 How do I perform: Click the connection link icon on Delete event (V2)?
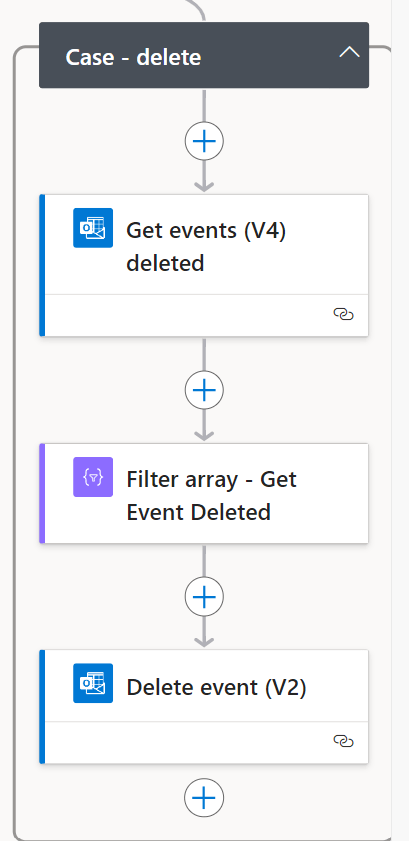tap(343, 741)
